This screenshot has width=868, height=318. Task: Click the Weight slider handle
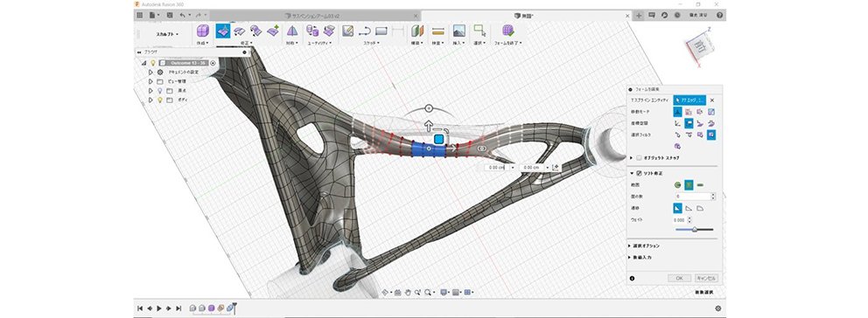coord(694,229)
